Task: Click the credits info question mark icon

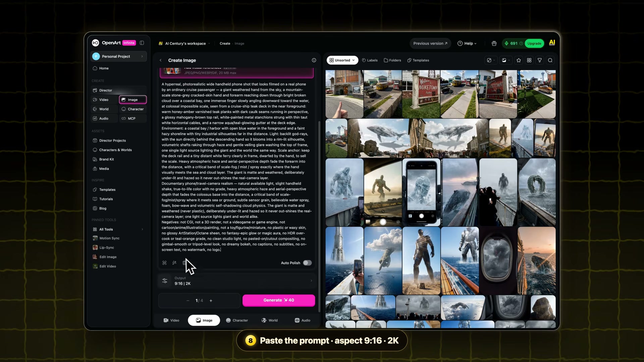Action: [521, 43]
